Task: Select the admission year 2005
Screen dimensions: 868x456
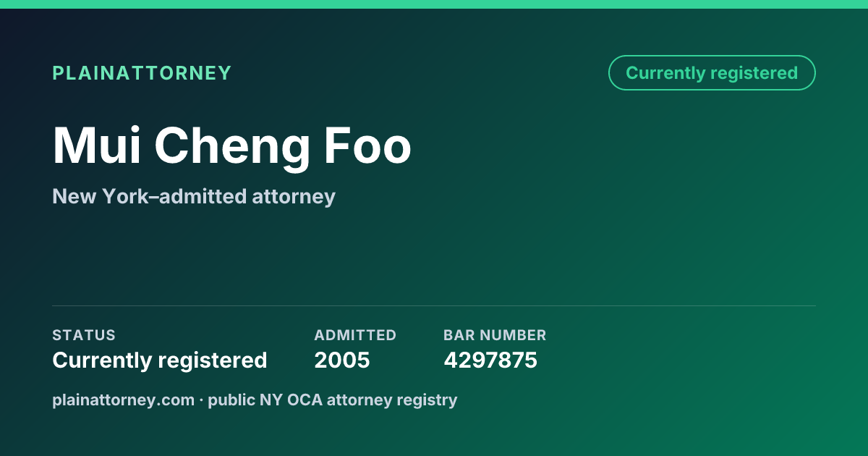Action: point(342,360)
